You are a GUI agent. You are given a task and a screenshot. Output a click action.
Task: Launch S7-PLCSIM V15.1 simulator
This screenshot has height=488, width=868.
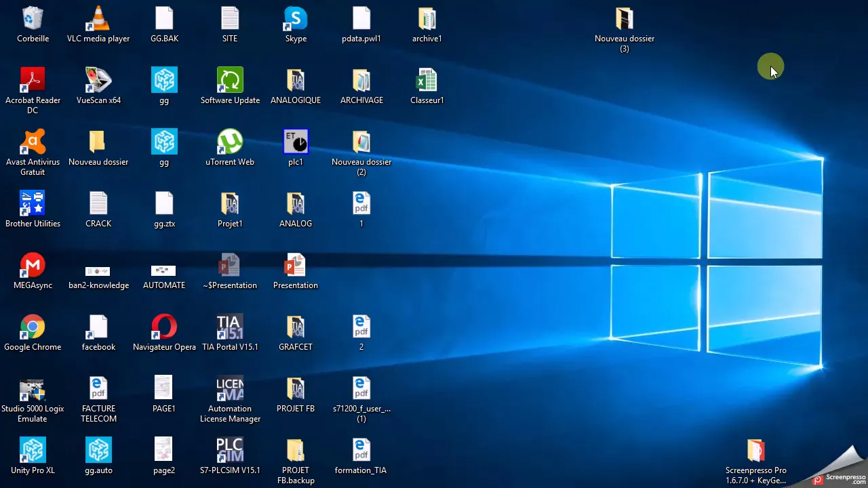(x=230, y=451)
